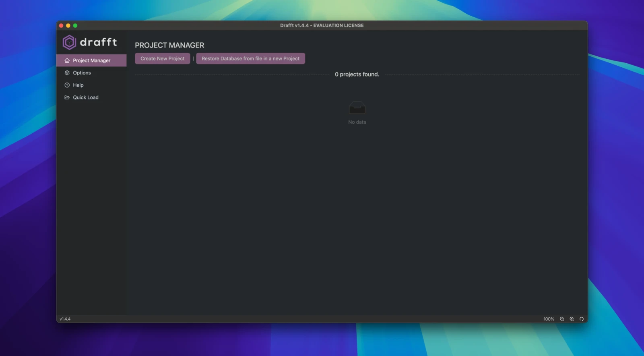This screenshot has height=356, width=644.
Task: Click the Drafft hexagon logo icon
Action: click(x=69, y=42)
